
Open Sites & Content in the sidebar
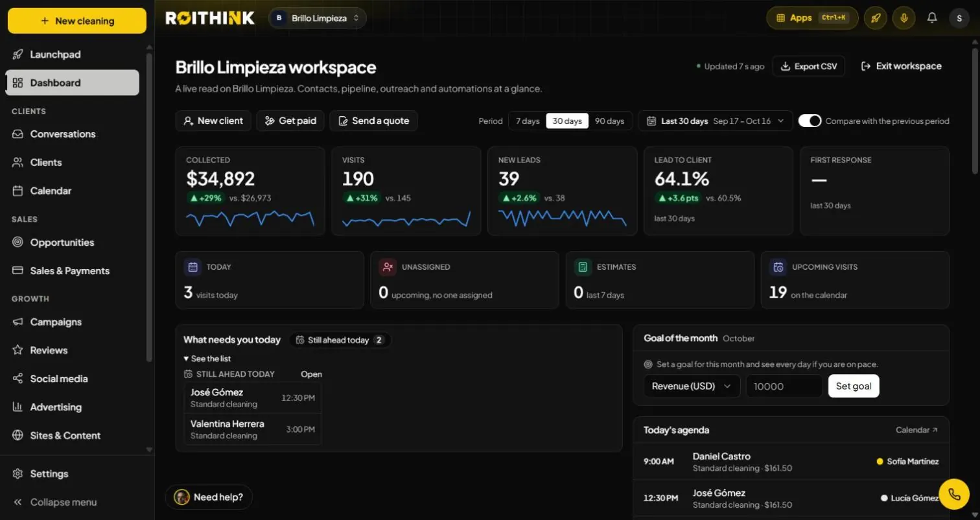click(73, 436)
